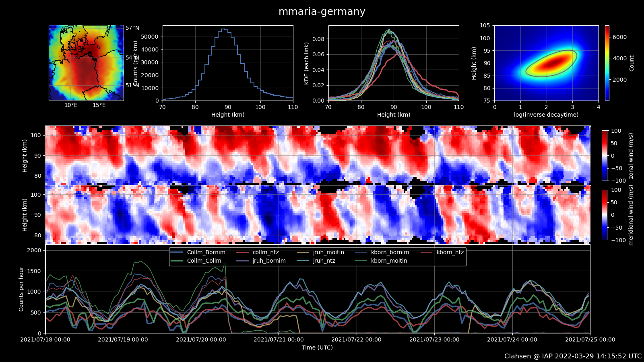The width and height of the screenshot is (644, 362).
Task: Click the '2021/07/24 00:00' time tick
Action: click(x=512, y=339)
